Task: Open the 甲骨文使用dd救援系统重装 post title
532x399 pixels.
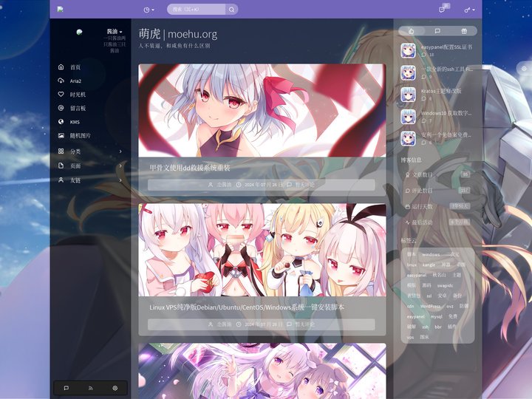Action: pos(190,168)
